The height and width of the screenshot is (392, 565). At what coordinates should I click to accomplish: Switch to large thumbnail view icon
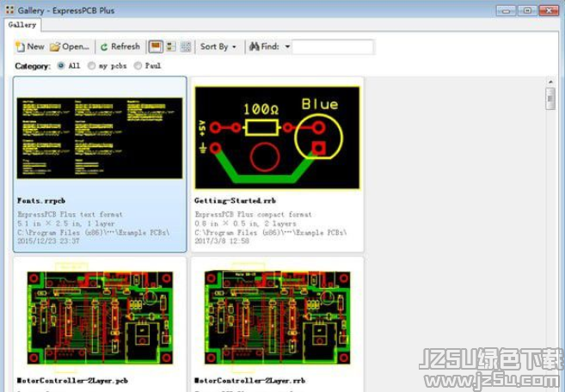click(156, 46)
